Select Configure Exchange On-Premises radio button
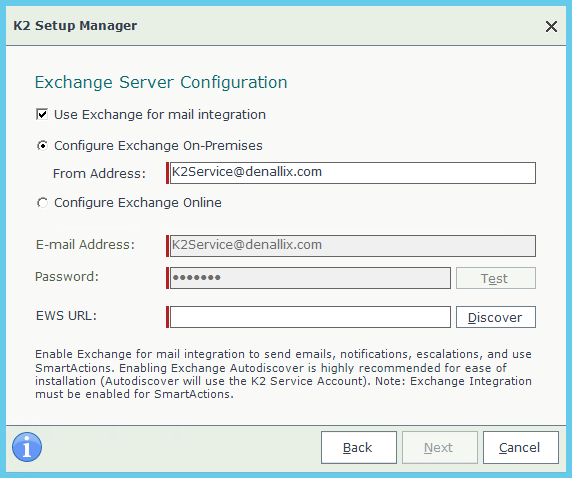The image size is (572, 478). pyautogui.click(x=42, y=146)
